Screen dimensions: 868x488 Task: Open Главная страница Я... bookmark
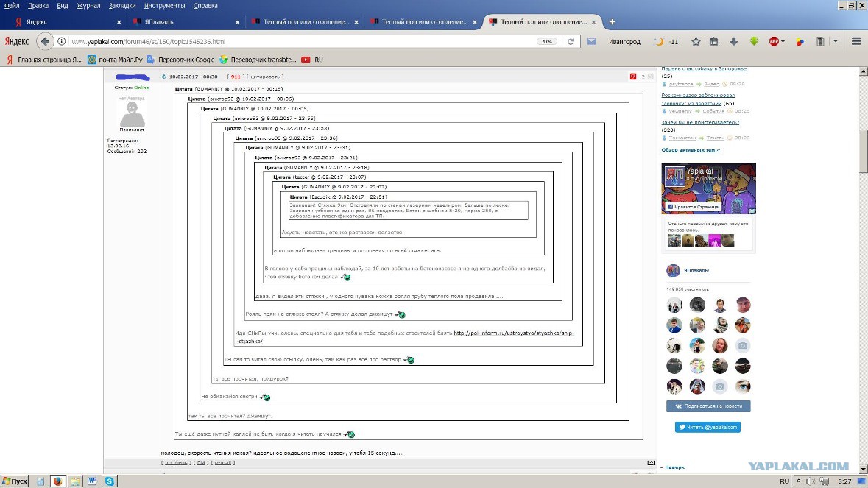(x=43, y=60)
